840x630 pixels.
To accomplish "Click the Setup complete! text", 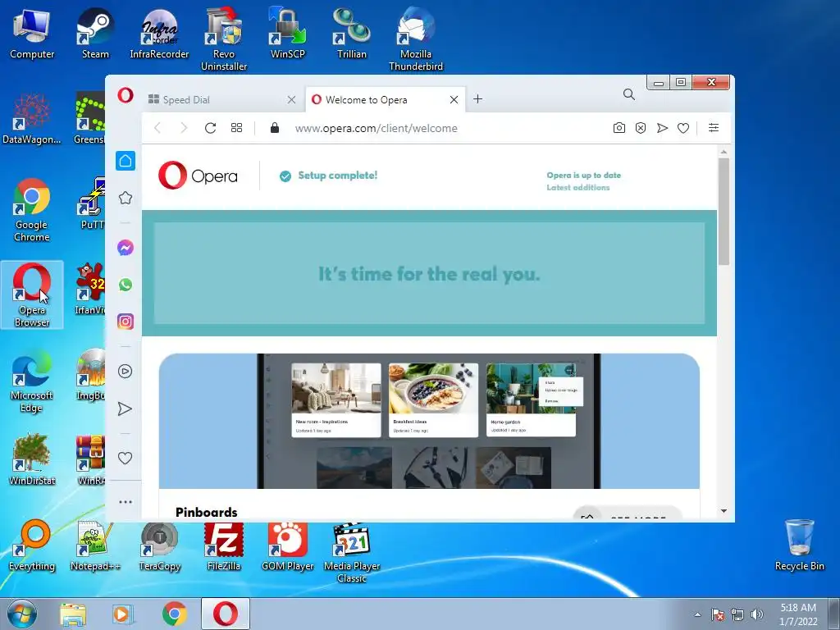I will click(337, 176).
